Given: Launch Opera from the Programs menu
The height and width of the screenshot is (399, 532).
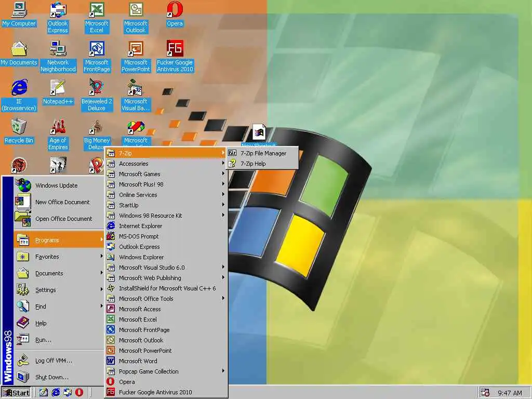Looking at the screenshot, I should 166,382.
